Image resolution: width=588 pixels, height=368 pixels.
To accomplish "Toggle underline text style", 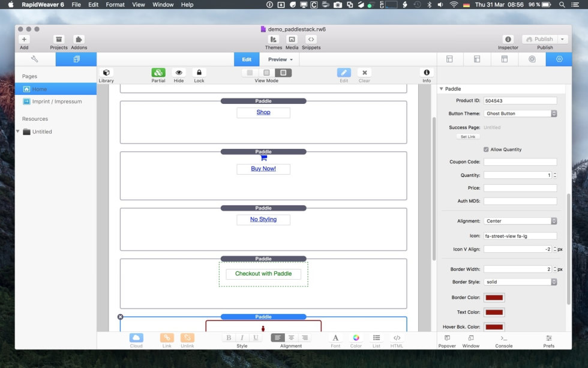I will coord(256,337).
